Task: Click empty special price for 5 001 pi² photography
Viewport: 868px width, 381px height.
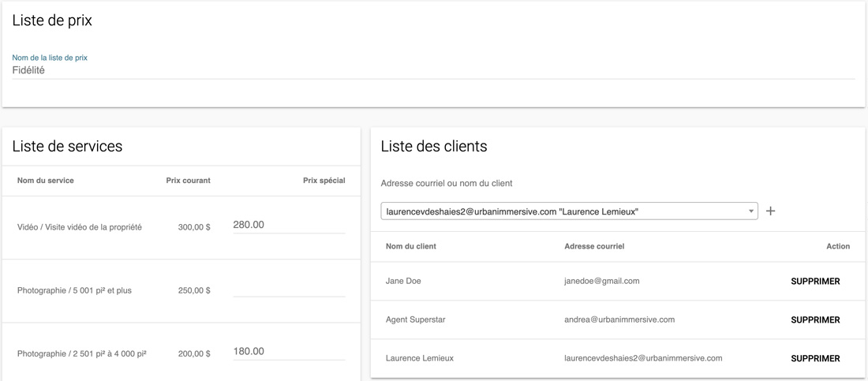Action: (289, 289)
